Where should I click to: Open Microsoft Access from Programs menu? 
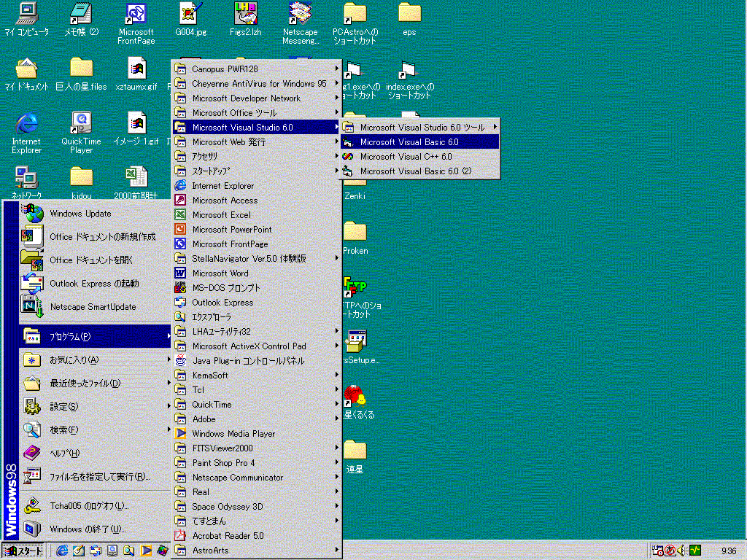258,201
